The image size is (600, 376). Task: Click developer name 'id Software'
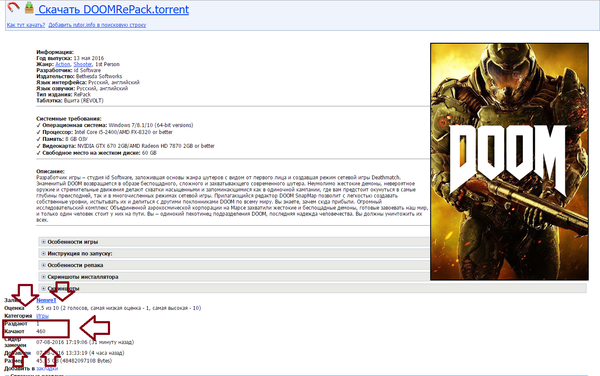87,70
